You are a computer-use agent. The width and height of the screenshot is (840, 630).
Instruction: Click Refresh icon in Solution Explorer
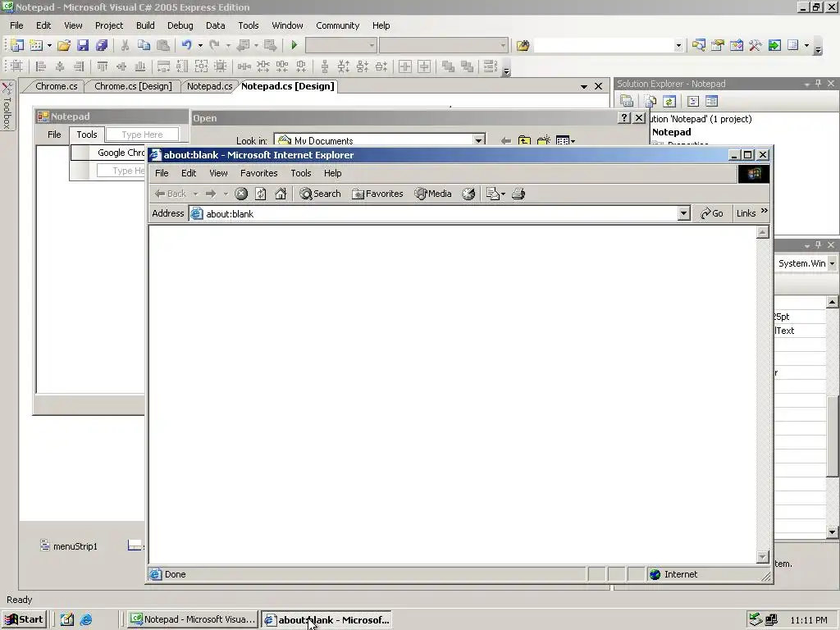(669, 101)
